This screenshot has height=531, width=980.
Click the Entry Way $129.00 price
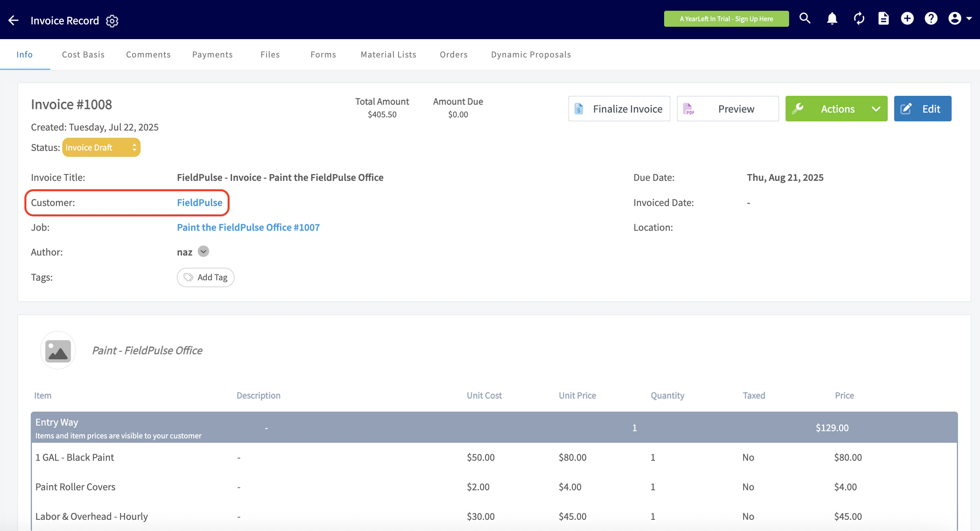832,428
